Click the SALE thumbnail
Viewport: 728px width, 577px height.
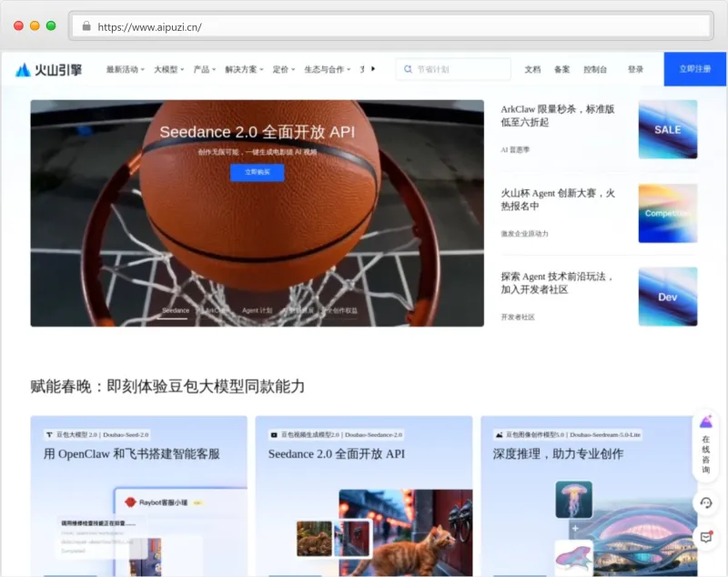tap(668, 129)
